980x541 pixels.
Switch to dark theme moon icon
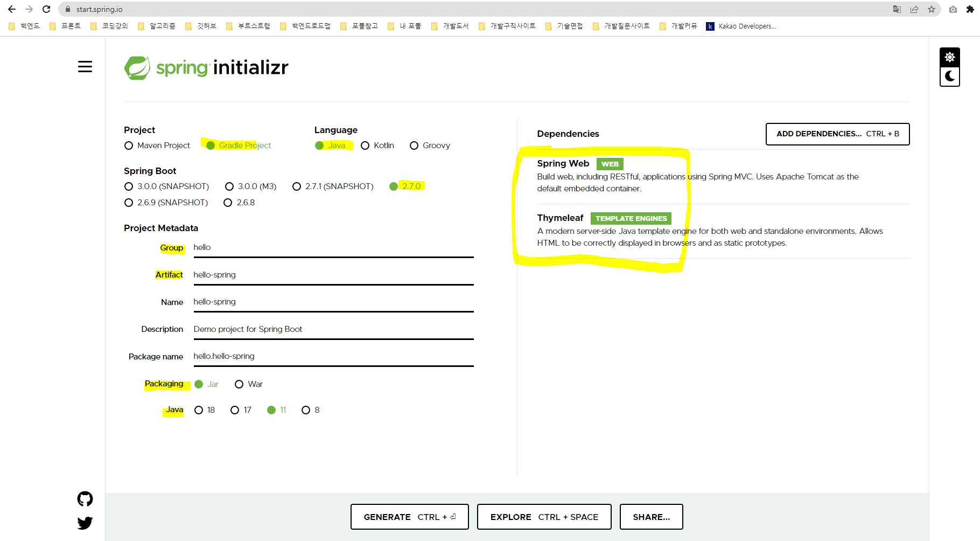tap(950, 77)
